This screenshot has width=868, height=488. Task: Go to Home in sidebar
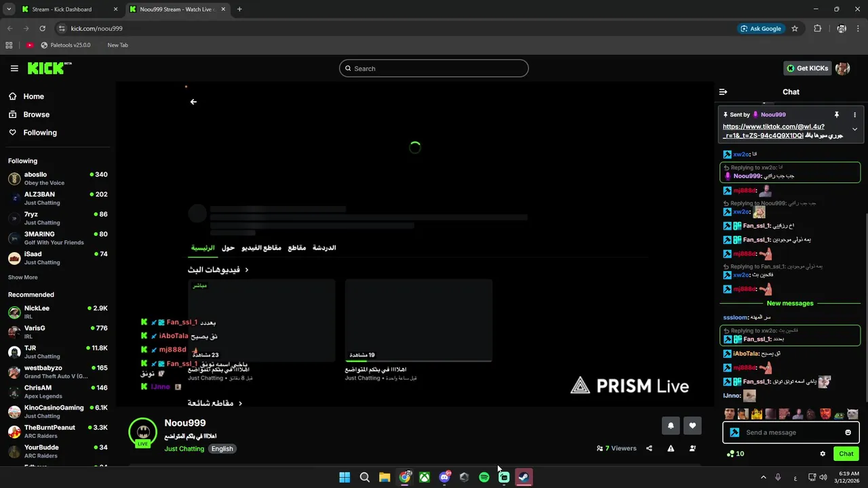click(27, 96)
